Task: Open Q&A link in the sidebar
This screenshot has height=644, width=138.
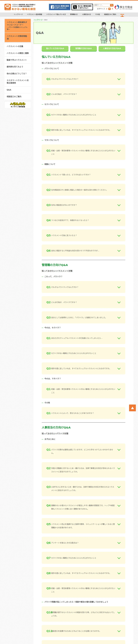Action: [18, 90]
